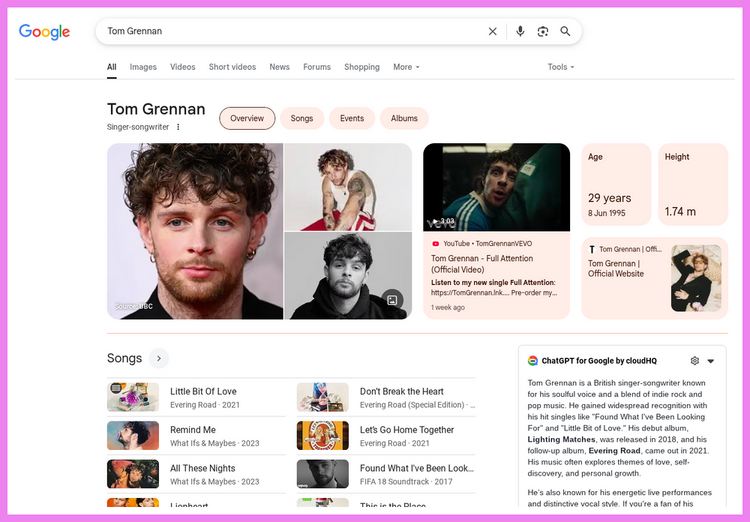Start voice search with the microphone icon
Viewport: 750px width, 522px height.
tap(520, 32)
